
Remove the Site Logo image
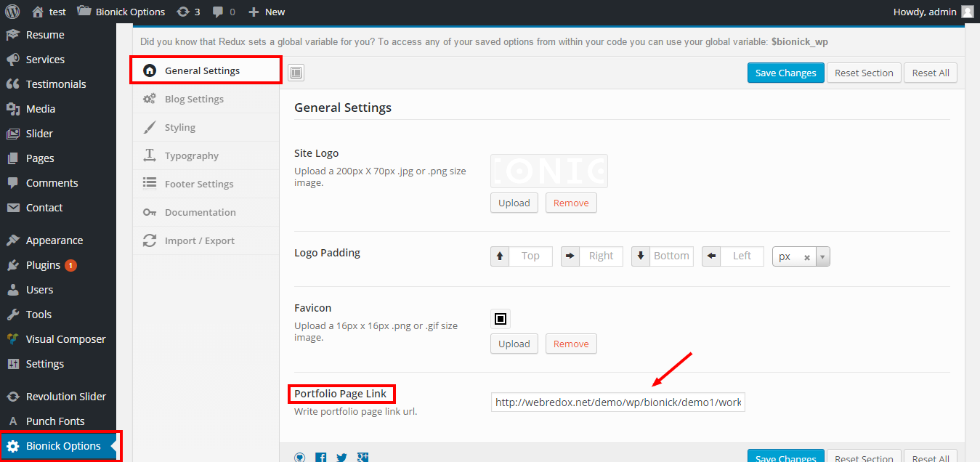(x=571, y=203)
